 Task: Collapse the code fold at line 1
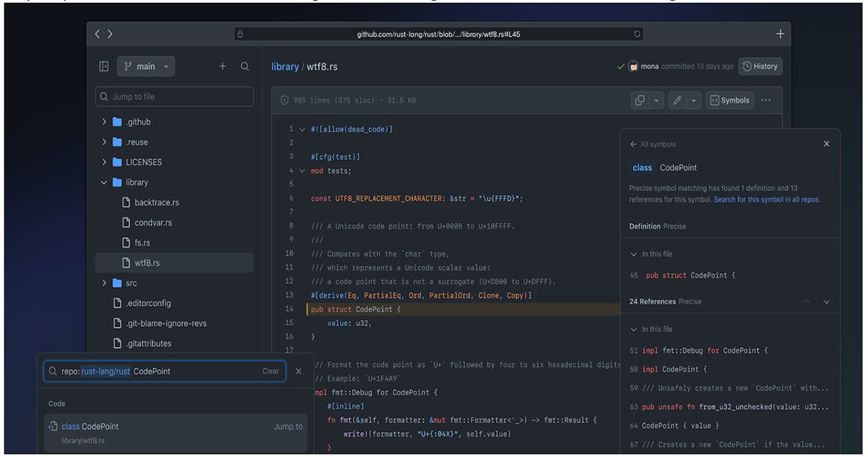click(302, 128)
